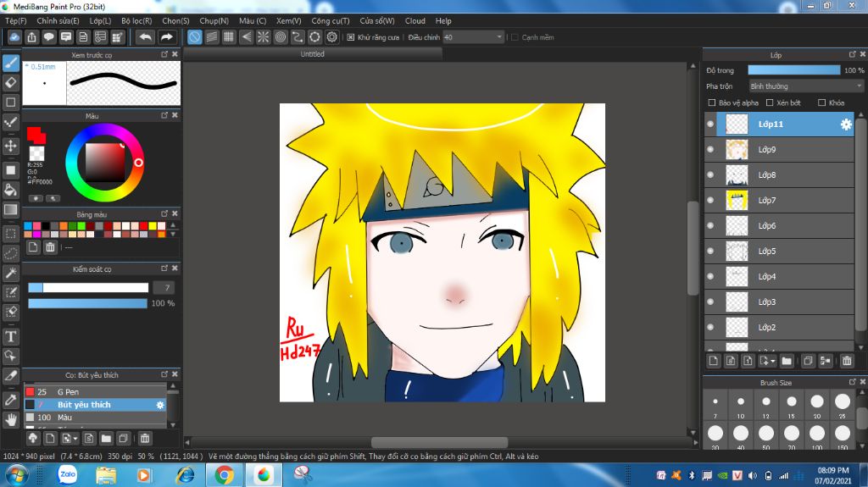Select the Hand pan tool
This screenshot has height=487, width=868.
(x=10, y=420)
